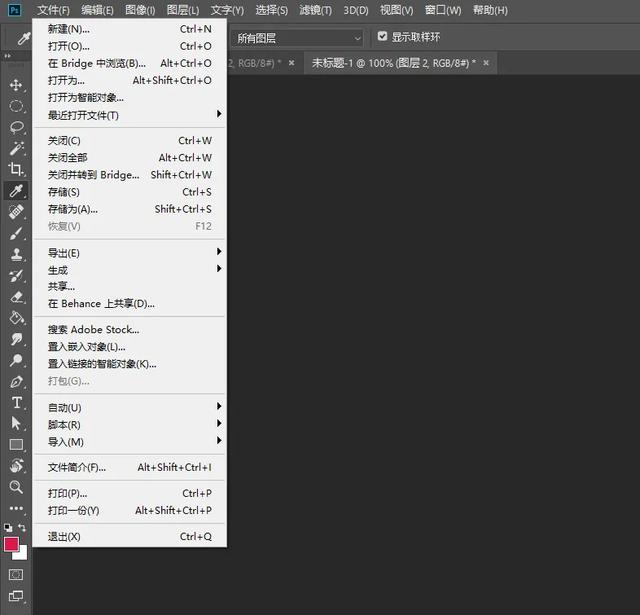This screenshot has width=640, height=615.
Task: Choose 存储为(A)... menu entry
Action: tap(130, 209)
